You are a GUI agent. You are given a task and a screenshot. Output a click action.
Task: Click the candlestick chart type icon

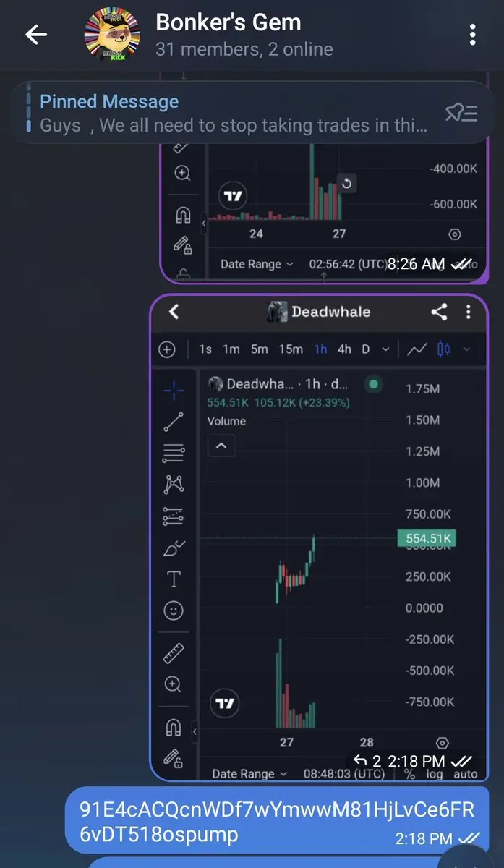[x=443, y=349]
